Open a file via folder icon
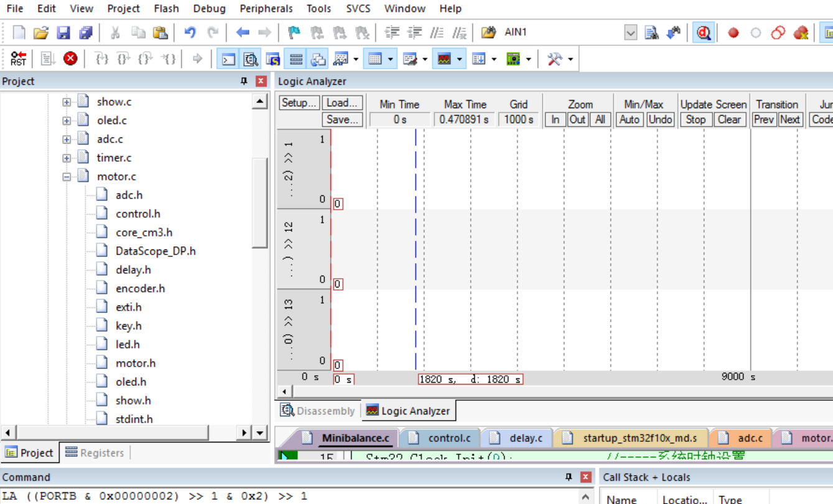The height and width of the screenshot is (504, 833). (41, 32)
